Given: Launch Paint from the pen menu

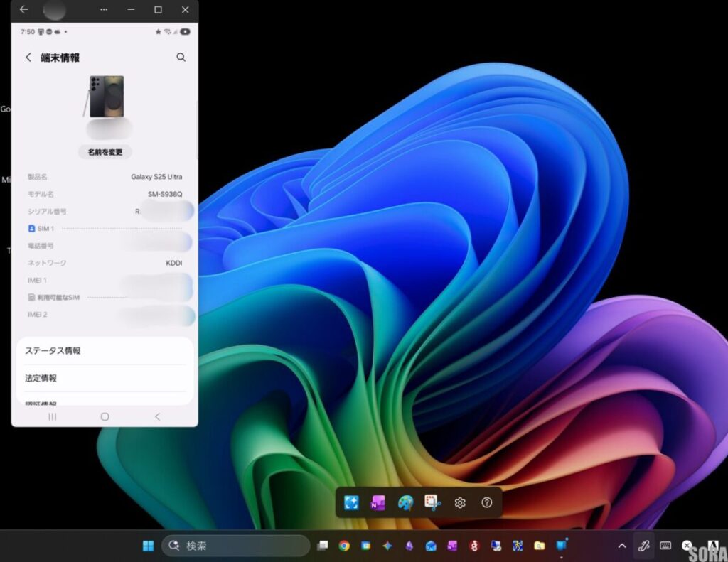Looking at the screenshot, I should pos(405,503).
